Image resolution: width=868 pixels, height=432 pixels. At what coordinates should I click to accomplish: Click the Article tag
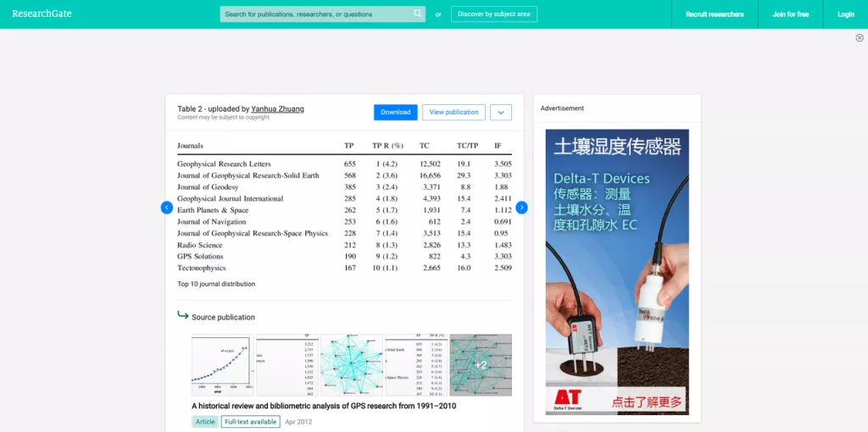point(205,422)
